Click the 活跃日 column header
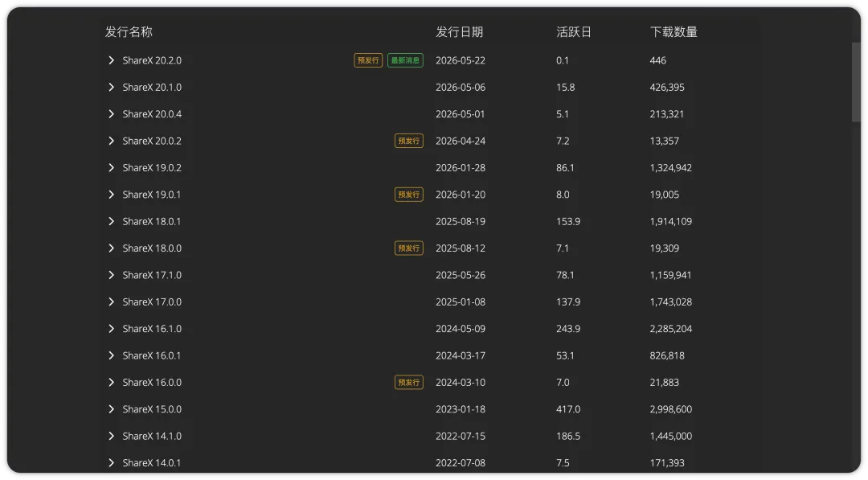This screenshot has height=480, width=868. [574, 32]
